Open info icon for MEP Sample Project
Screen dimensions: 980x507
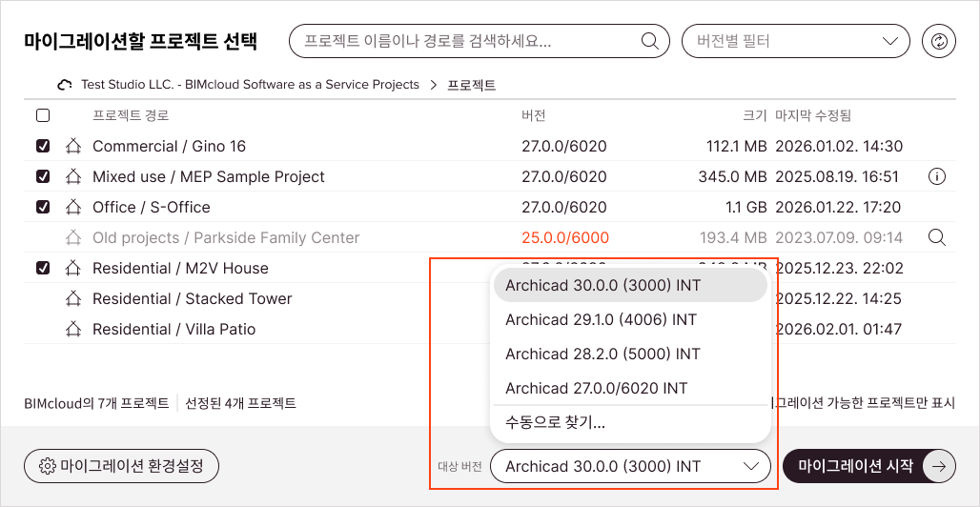coord(936,177)
